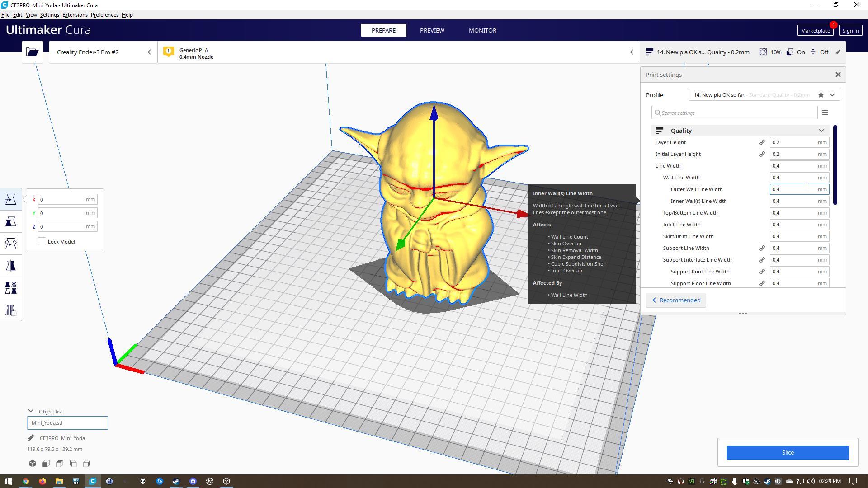Select the Move tool
The width and height of the screenshot is (868, 488).
11,199
